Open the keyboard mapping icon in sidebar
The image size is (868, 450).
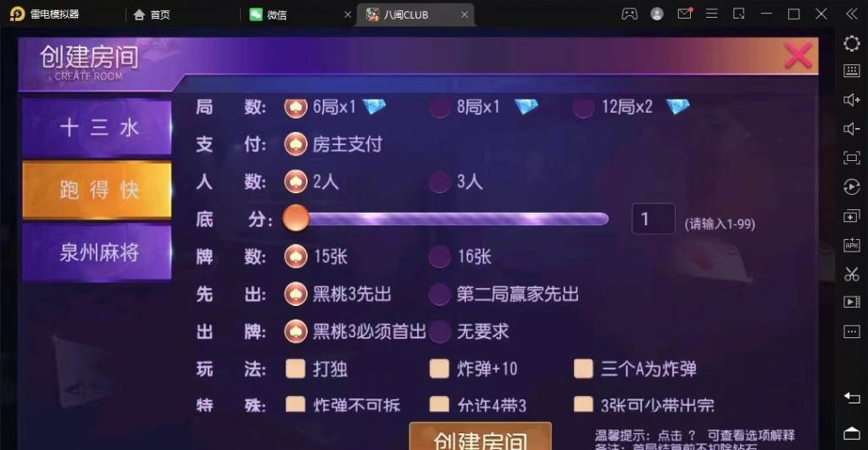[851, 70]
